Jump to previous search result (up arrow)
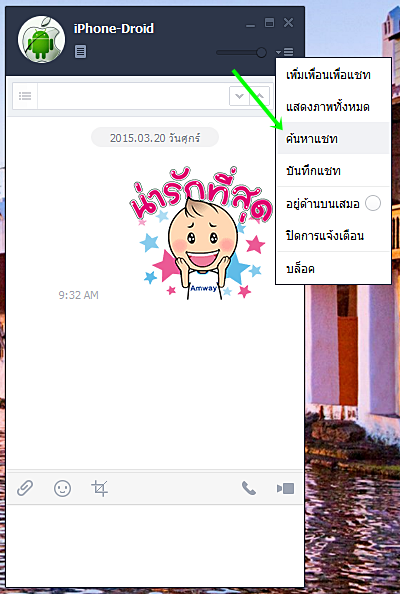Screen dimensions: 400x594 click(259, 96)
